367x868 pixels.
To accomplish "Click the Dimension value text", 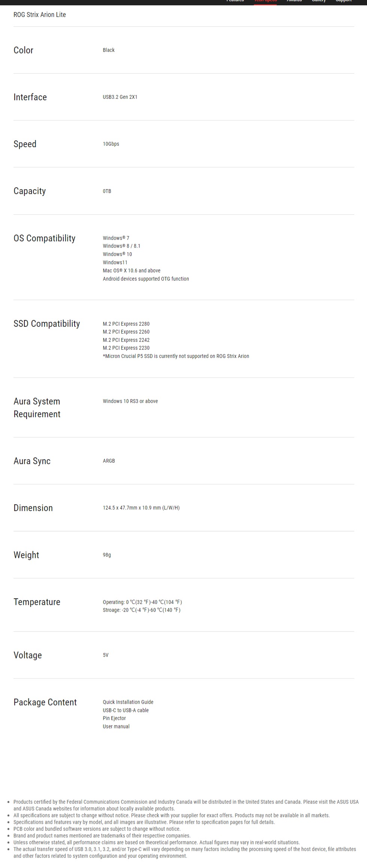I will 141,508.
